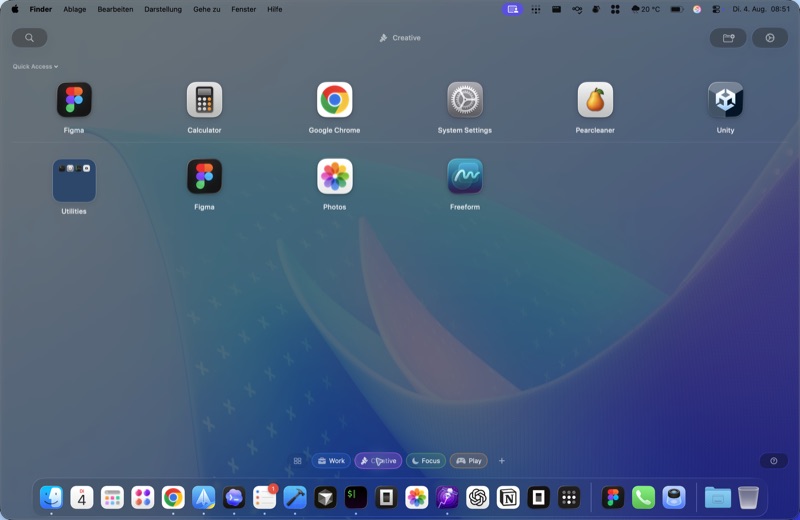
Task: Open the Trash in the Dock
Action: [748, 497]
